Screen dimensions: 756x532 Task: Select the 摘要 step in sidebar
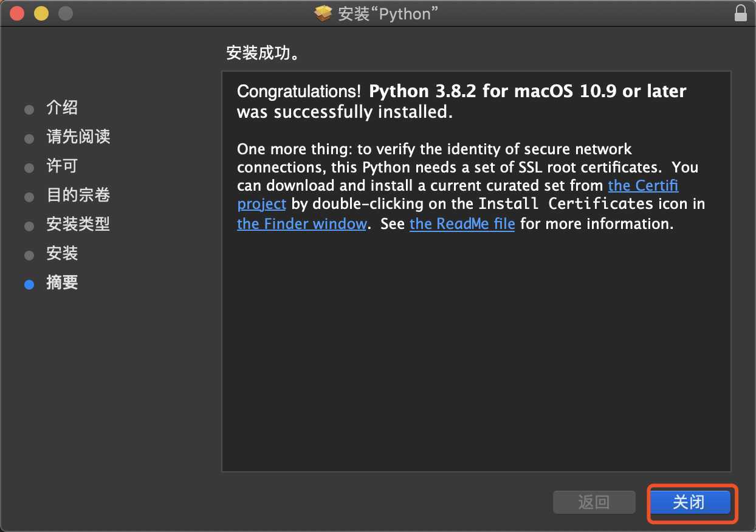[x=62, y=282]
